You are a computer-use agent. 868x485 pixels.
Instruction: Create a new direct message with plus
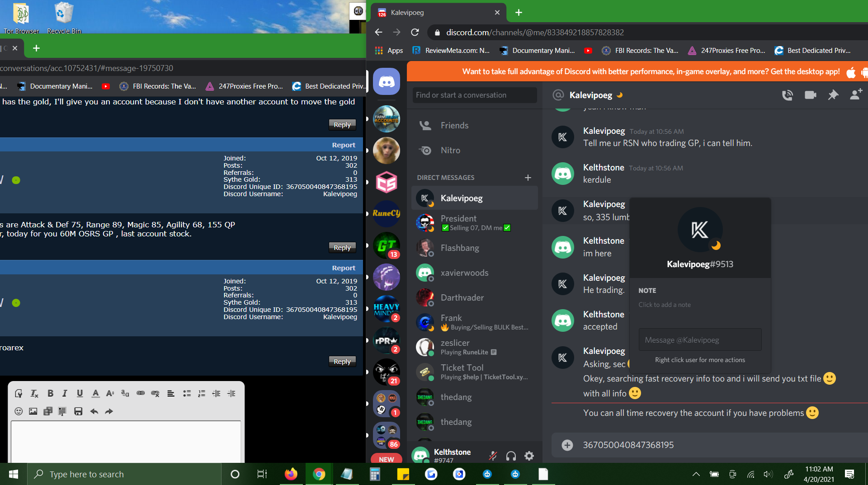[x=528, y=178]
